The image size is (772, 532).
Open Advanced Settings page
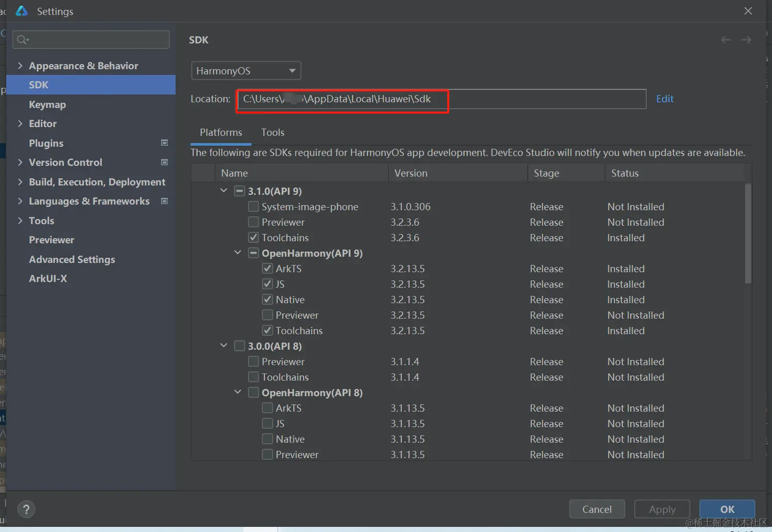pos(72,259)
